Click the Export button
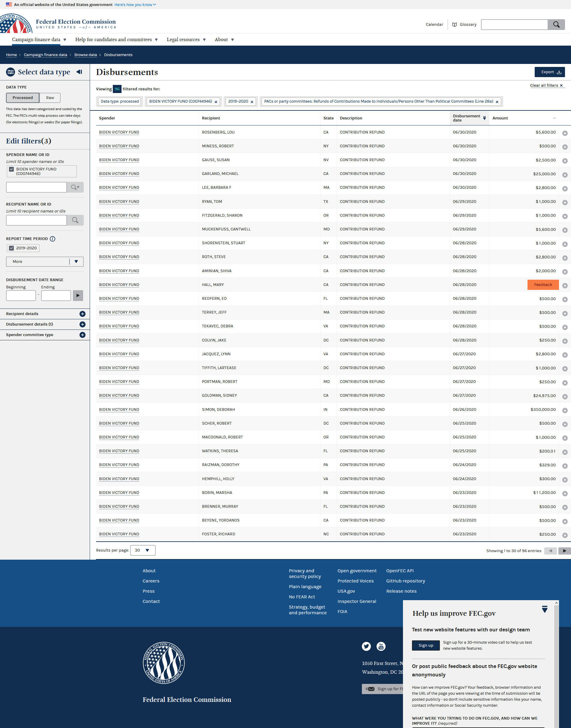Image resolution: width=571 pixels, height=728 pixels. coord(550,72)
